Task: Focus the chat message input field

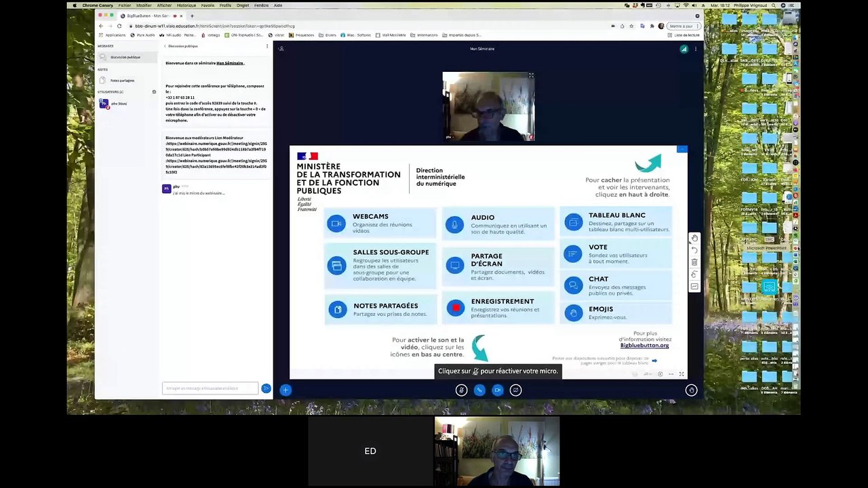Action: (x=210, y=388)
